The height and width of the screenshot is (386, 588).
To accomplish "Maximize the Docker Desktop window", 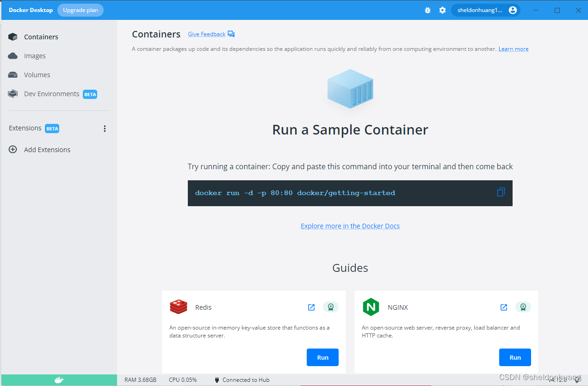I will 557,10.
